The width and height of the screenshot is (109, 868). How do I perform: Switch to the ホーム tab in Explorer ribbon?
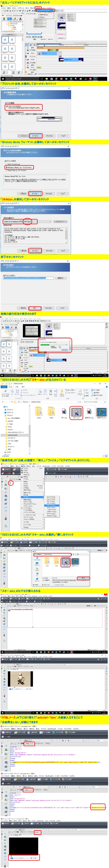click(10, 386)
